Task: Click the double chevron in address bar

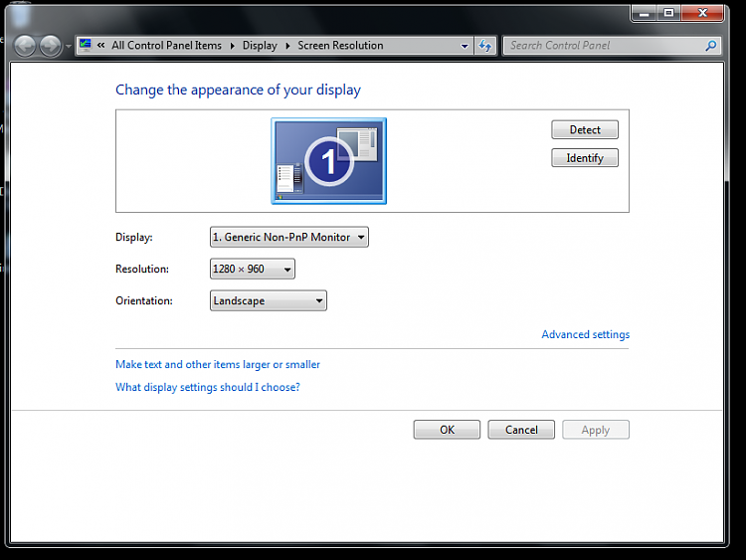Action: click(100, 45)
